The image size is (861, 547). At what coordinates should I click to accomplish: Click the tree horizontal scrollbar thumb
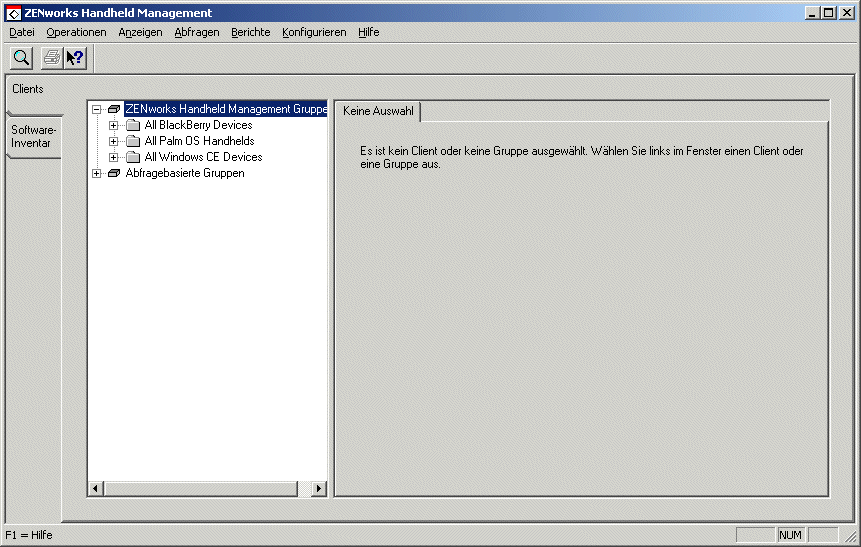point(200,488)
